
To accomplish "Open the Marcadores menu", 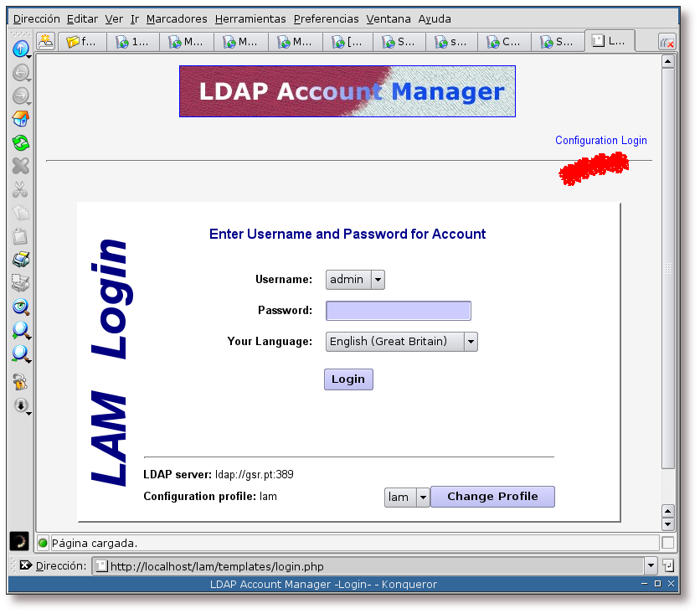I will click(176, 18).
